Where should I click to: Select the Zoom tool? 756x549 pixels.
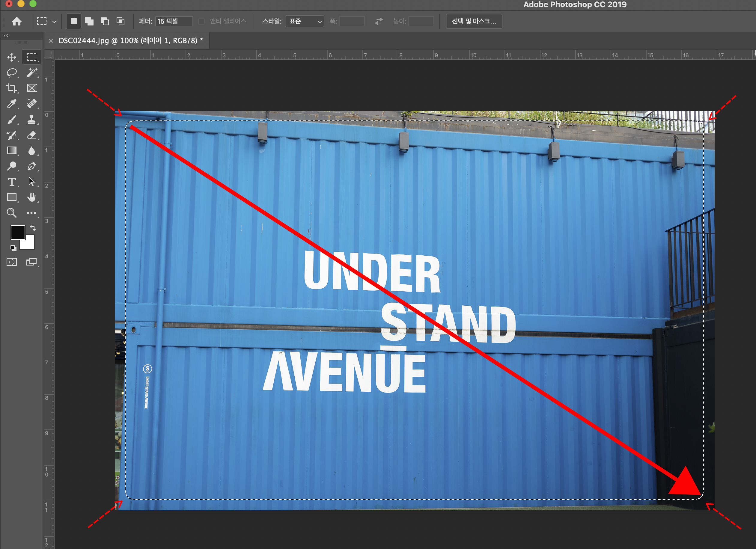[x=12, y=213]
